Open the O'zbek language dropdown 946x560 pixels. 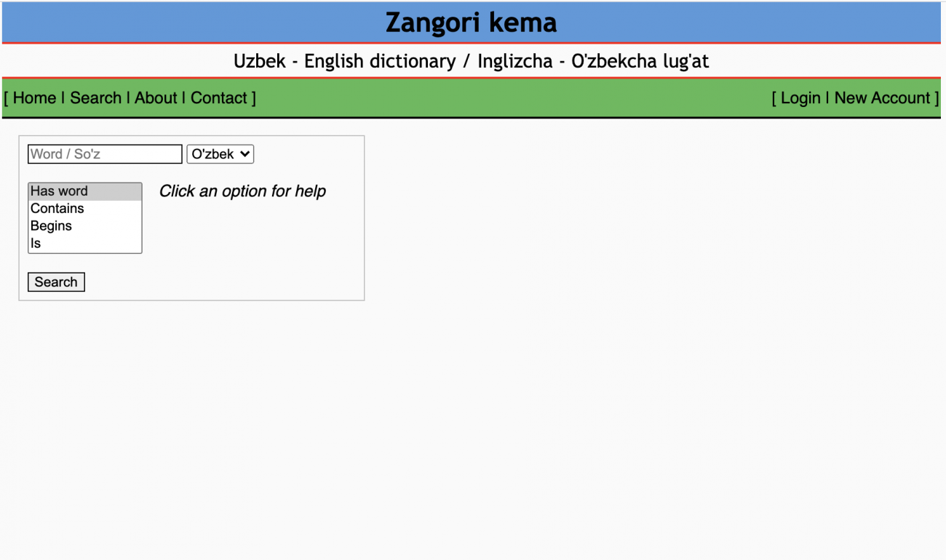220,153
